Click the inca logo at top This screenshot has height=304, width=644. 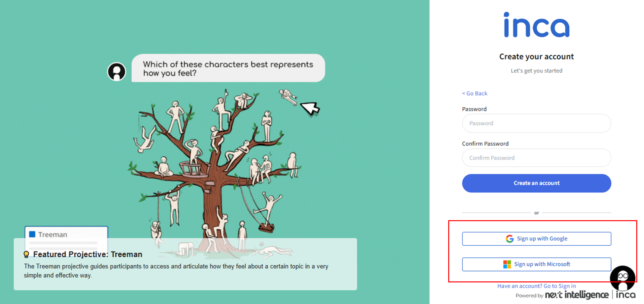point(536,25)
